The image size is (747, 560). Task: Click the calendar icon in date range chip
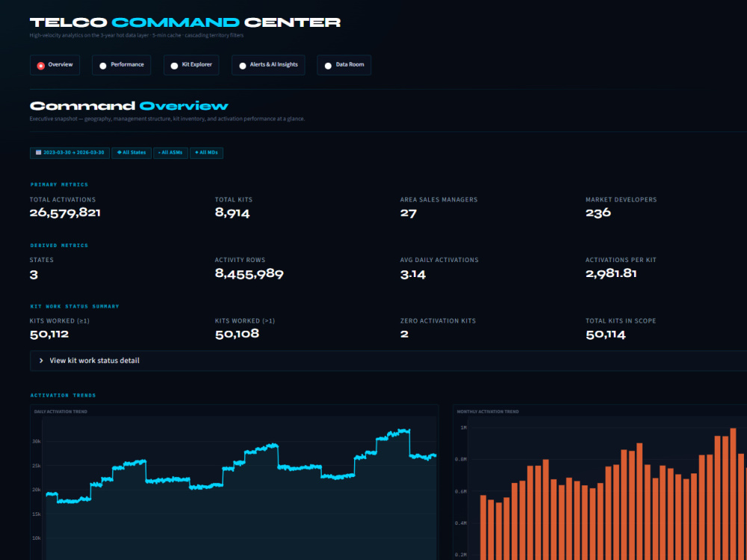point(39,152)
